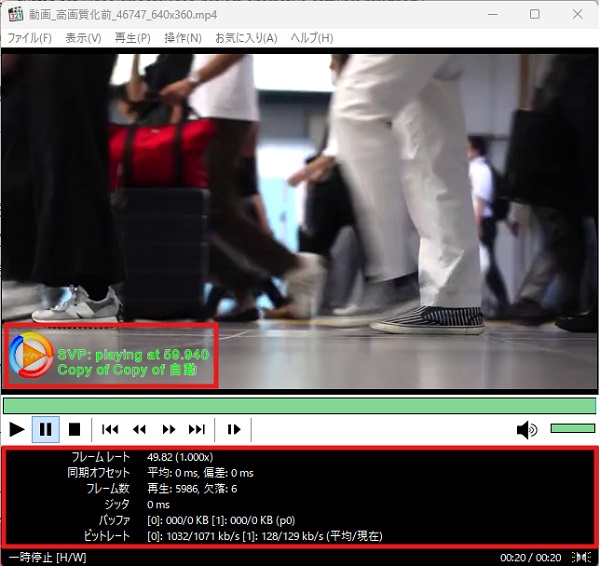Skip to the next file
The height and width of the screenshot is (566, 600).
tap(198, 430)
